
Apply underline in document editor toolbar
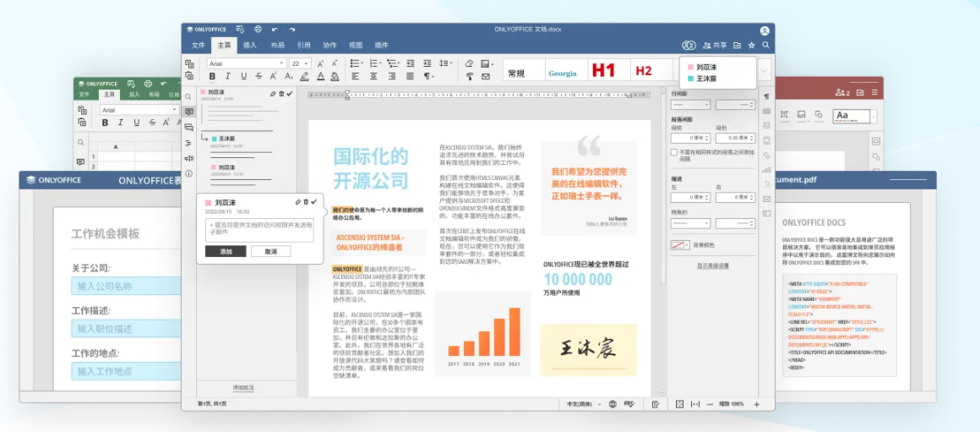[243, 76]
